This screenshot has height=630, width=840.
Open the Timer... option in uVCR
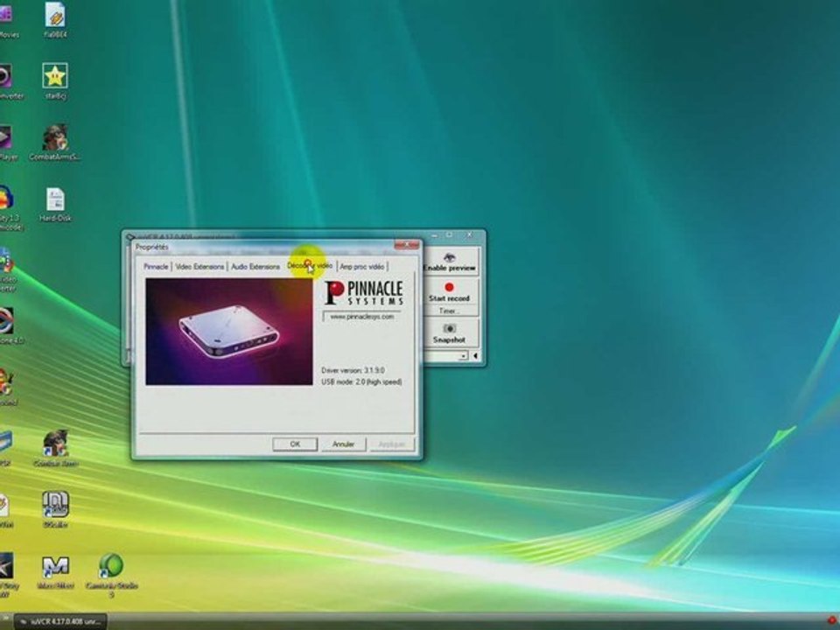click(449, 311)
